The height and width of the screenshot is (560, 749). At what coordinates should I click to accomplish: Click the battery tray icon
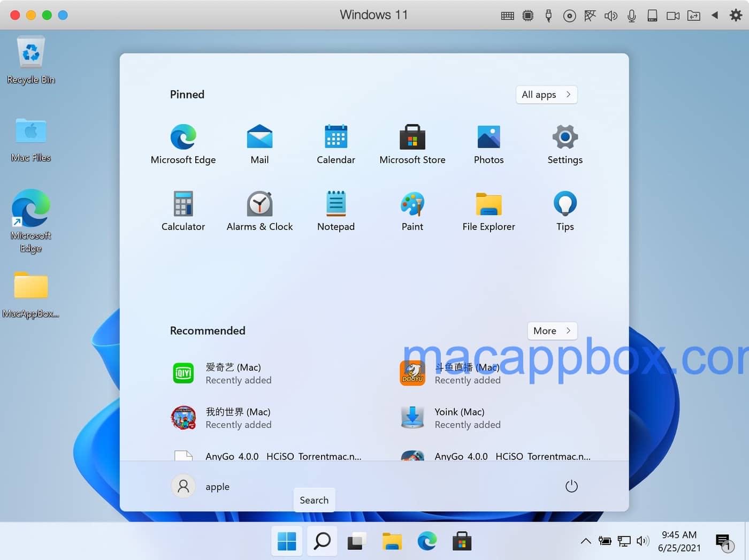coord(605,541)
